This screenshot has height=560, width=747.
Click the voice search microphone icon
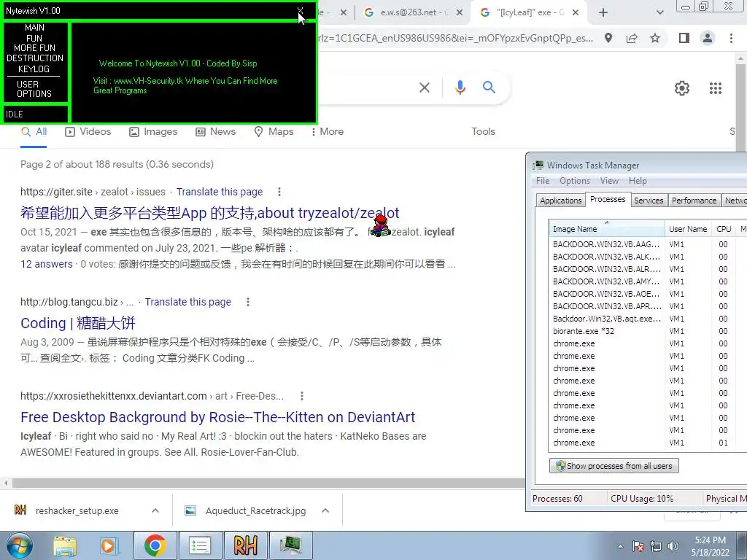460,87
